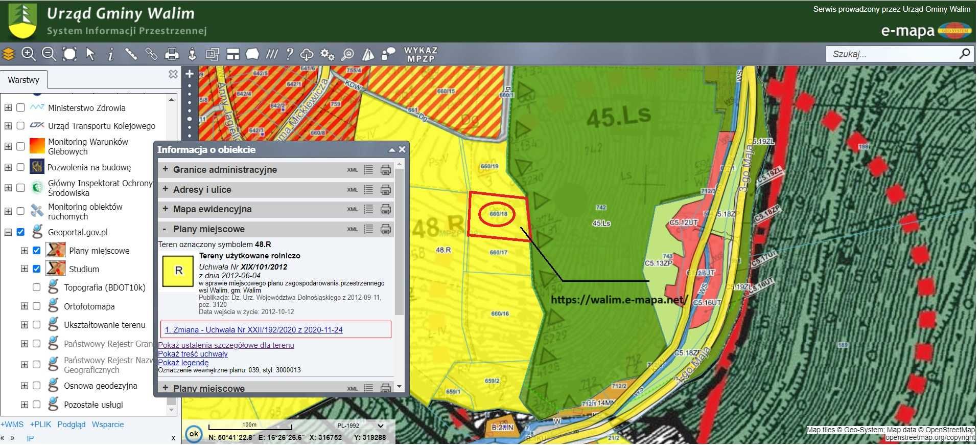This screenshot has width=980, height=445.
Task: Select the zoom in magnifier tool
Action: click(x=29, y=54)
